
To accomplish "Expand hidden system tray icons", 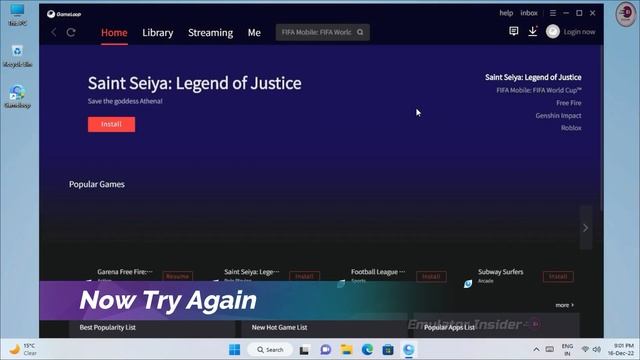I will [536, 349].
